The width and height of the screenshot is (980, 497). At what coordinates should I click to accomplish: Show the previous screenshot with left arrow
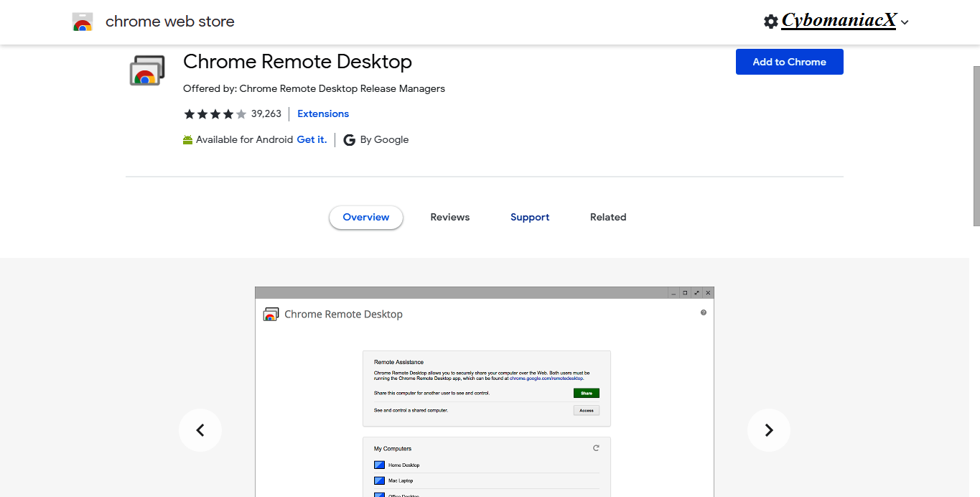tap(200, 430)
